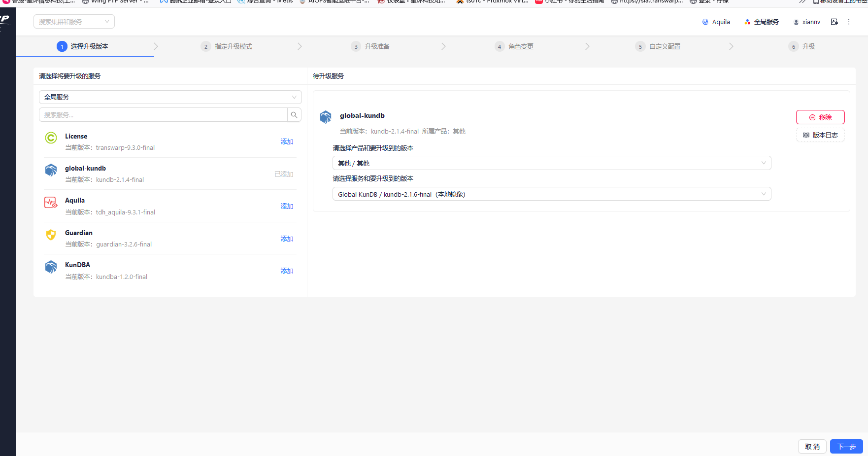Open the Global KunDB version dropdown

point(551,194)
